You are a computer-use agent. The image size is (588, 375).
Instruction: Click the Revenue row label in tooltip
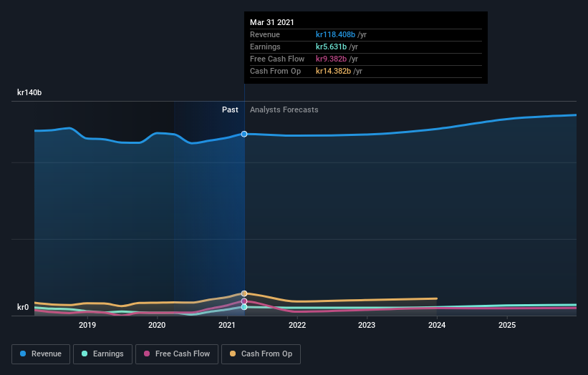click(265, 34)
